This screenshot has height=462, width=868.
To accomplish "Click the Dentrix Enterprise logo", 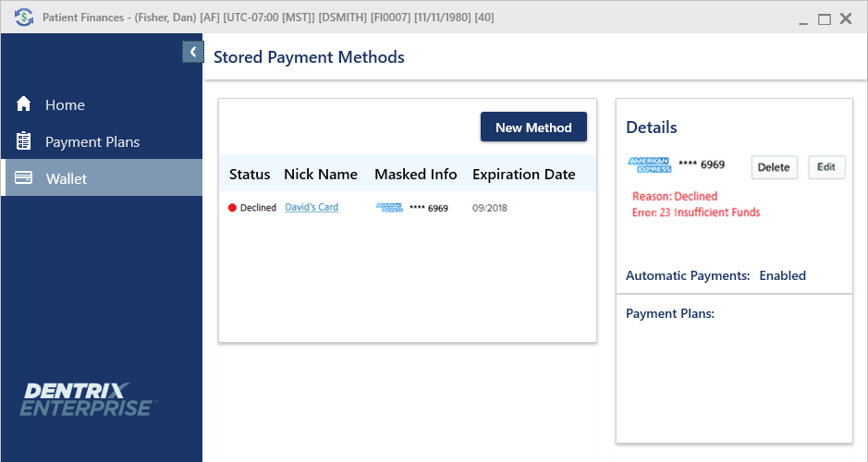I will pyautogui.click(x=88, y=399).
